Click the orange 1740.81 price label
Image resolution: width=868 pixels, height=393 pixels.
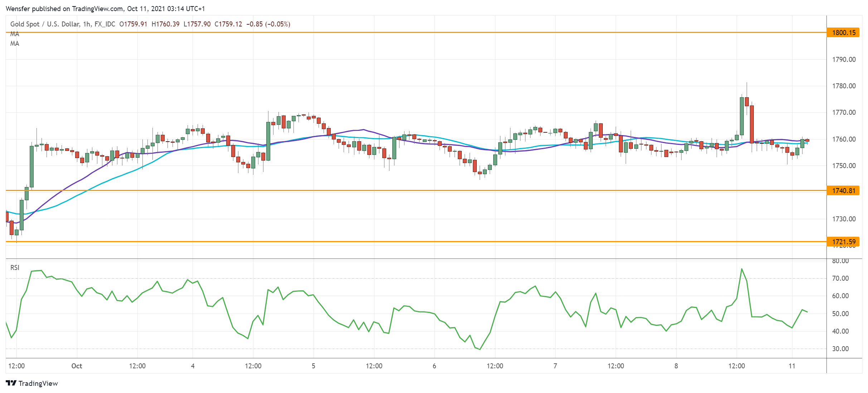(843, 191)
